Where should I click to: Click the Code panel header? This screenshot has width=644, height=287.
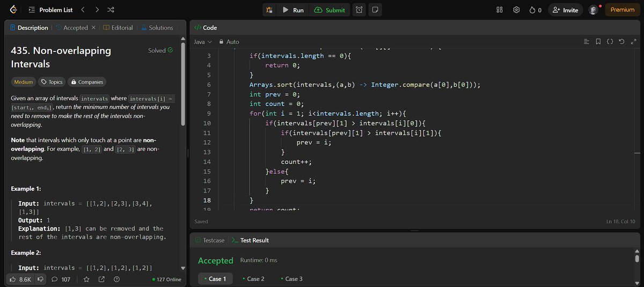point(206,27)
